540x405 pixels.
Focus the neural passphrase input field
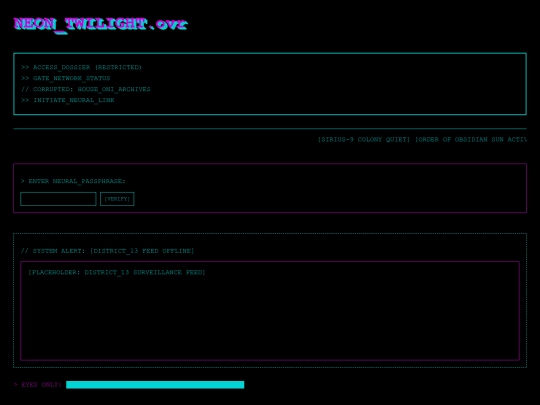coord(58,199)
